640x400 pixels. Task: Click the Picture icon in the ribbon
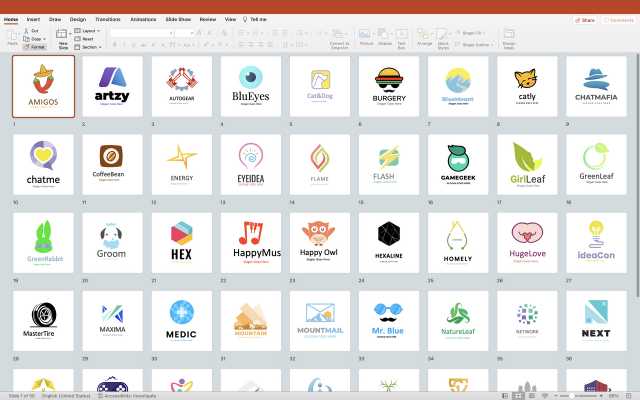tap(366, 35)
